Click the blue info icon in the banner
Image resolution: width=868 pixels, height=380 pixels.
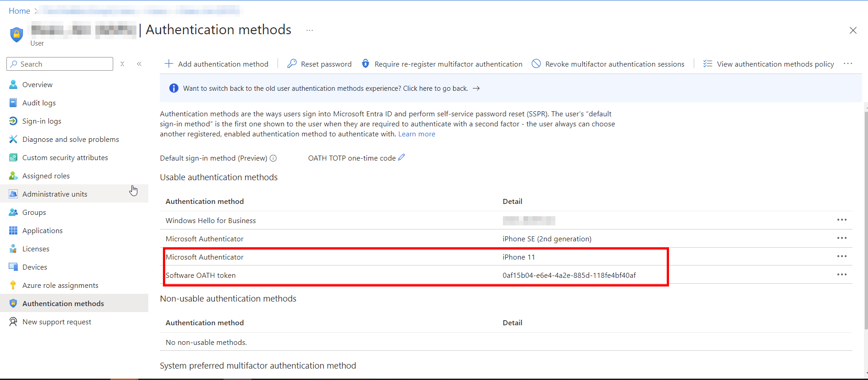pos(174,88)
